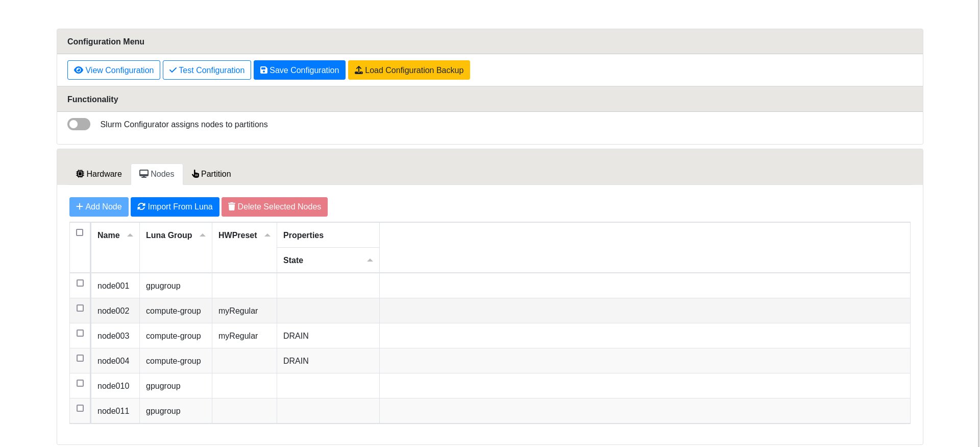Image resolution: width=980 pixels, height=447 pixels.
Task: Click the refresh icon on Import From Luna
Action: coord(141,206)
